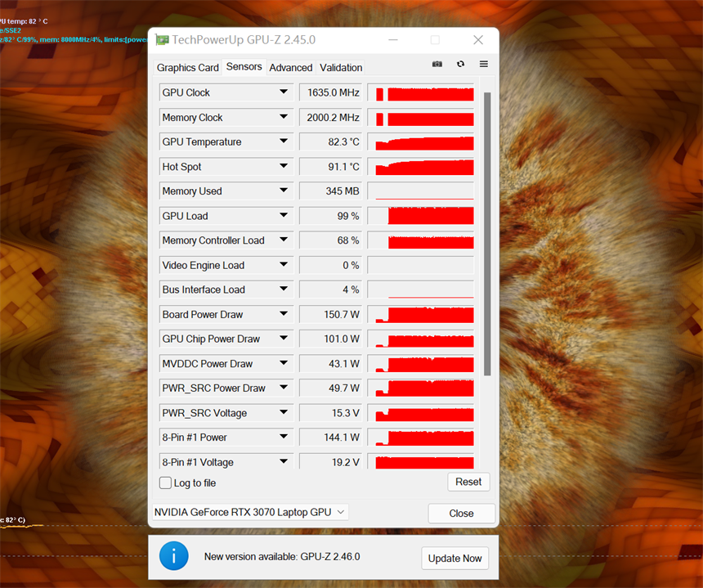Click the 99 % GPU Load value

(331, 216)
